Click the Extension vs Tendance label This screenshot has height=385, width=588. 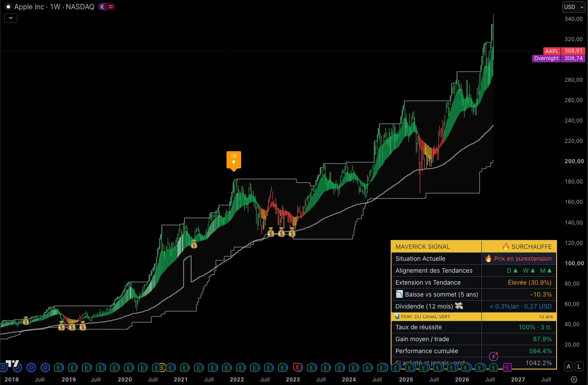point(428,282)
